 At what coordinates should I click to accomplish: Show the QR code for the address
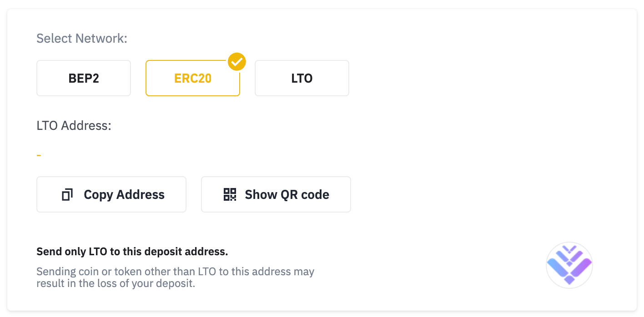276,194
